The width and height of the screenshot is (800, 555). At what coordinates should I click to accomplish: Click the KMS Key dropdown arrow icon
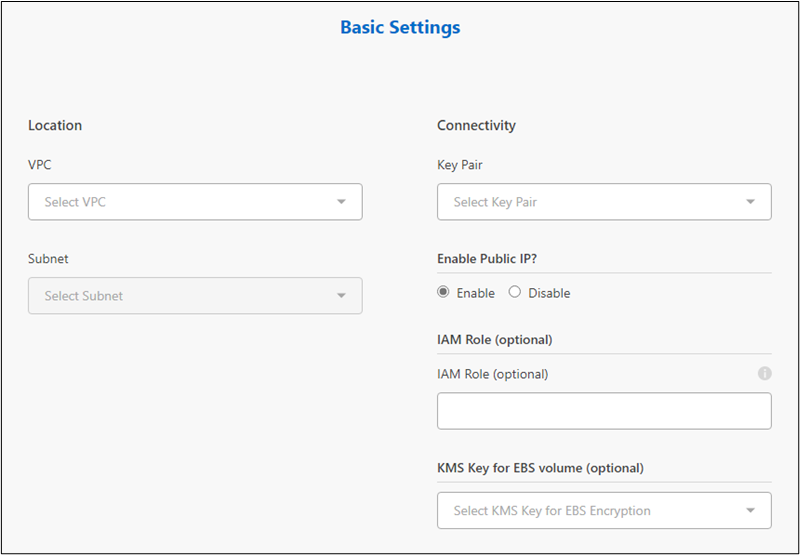click(750, 510)
